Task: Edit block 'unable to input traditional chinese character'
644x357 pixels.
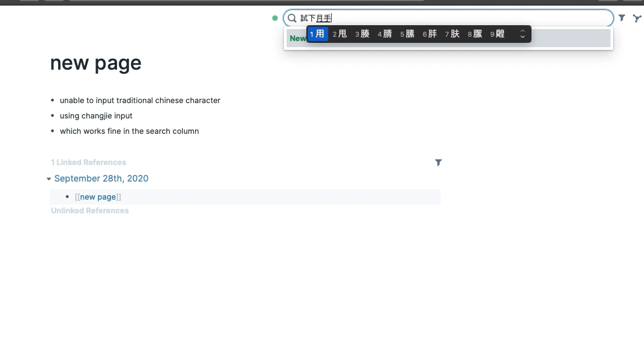Action: click(x=140, y=100)
